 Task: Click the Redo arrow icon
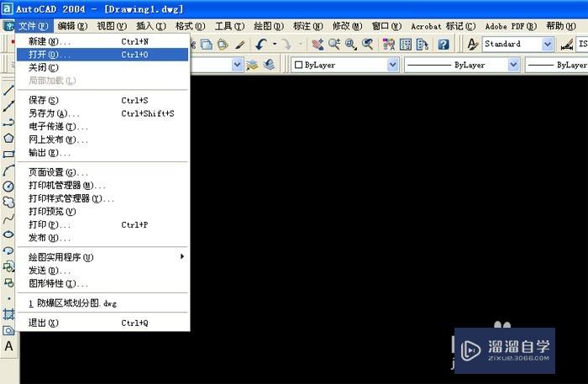tap(286, 45)
